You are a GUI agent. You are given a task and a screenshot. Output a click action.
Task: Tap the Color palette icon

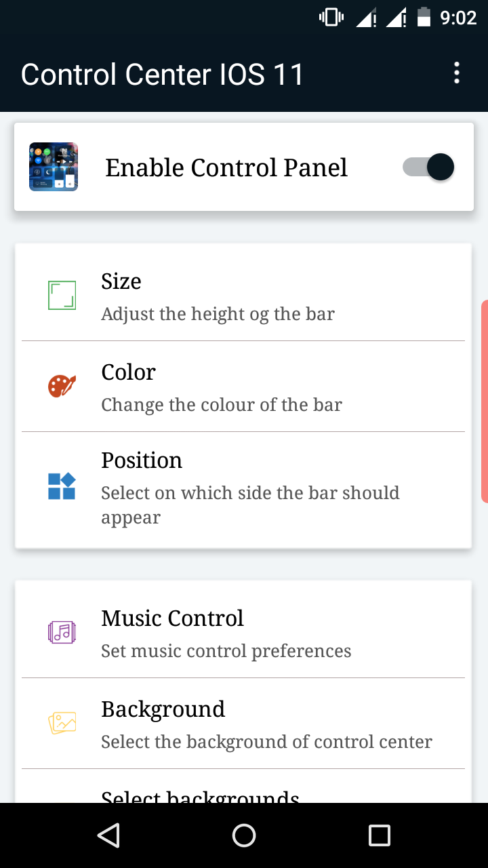pyautogui.click(x=62, y=387)
